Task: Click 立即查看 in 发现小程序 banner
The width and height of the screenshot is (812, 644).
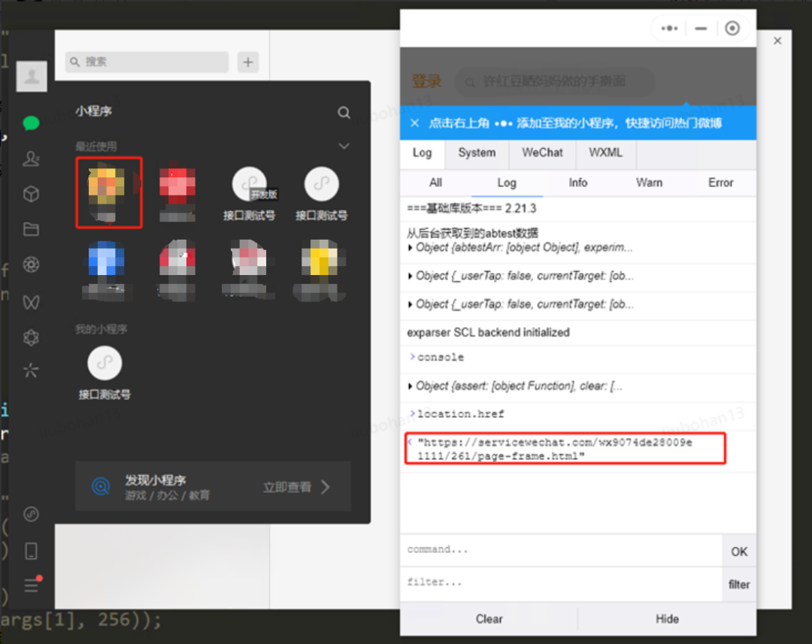Action: [x=297, y=487]
